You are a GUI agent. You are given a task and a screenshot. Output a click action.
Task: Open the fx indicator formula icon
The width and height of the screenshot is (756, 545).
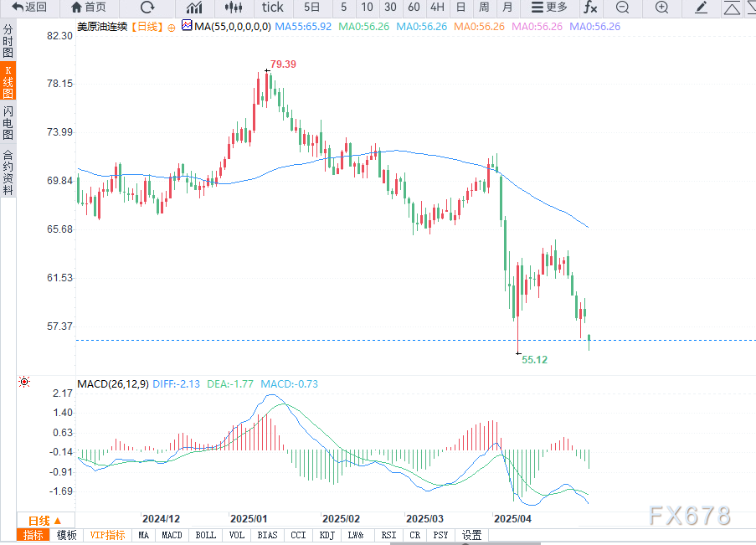(x=590, y=8)
